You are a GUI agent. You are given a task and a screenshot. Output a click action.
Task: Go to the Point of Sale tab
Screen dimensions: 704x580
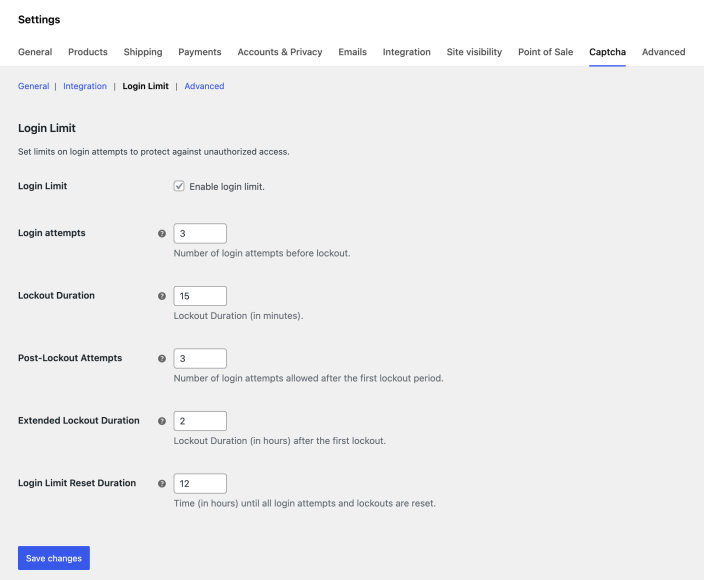(546, 52)
